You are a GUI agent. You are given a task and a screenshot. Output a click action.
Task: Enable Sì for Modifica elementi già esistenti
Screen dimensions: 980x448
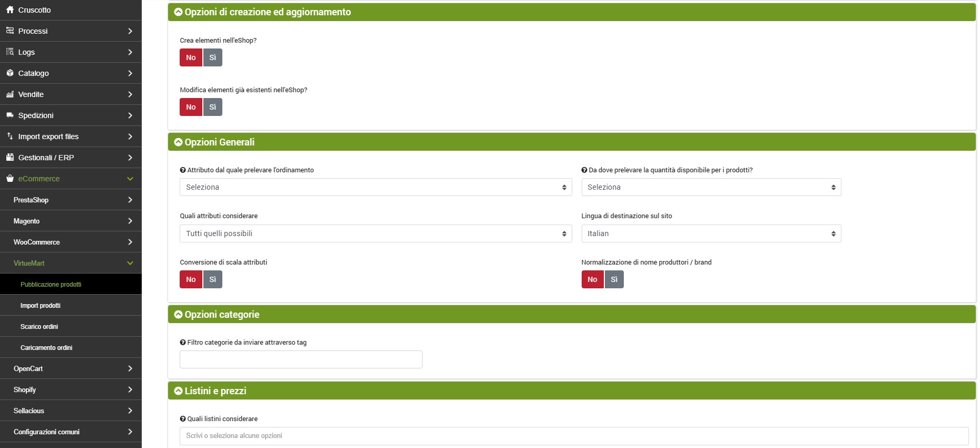[212, 107]
